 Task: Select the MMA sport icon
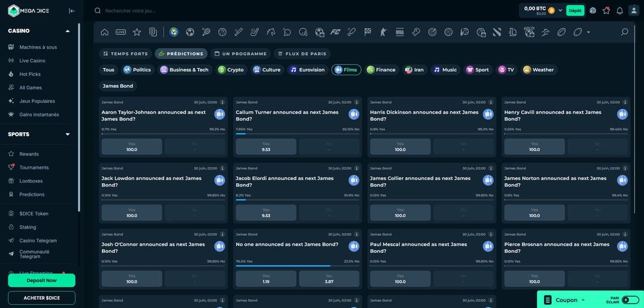coord(400,32)
